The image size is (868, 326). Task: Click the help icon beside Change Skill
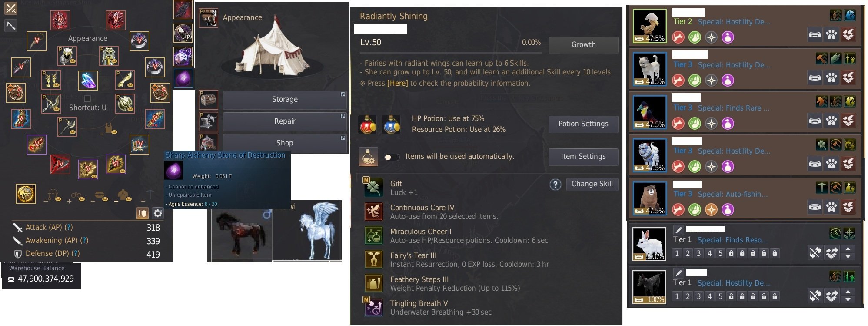(555, 185)
